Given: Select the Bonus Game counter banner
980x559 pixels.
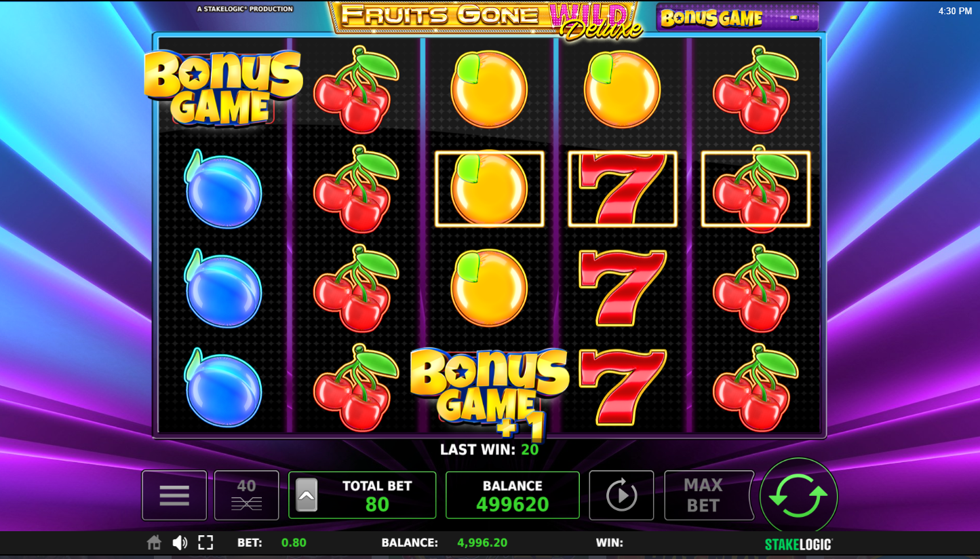Looking at the screenshot, I should (737, 18).
